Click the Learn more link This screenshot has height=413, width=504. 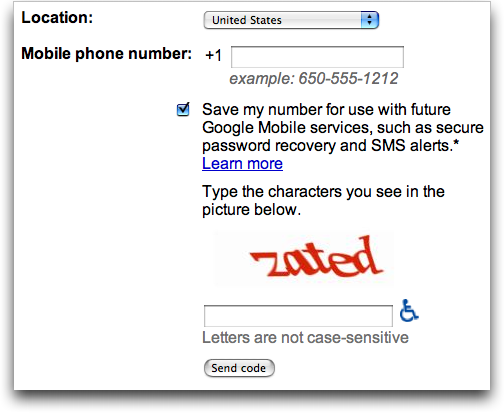[x=242, y=163]
